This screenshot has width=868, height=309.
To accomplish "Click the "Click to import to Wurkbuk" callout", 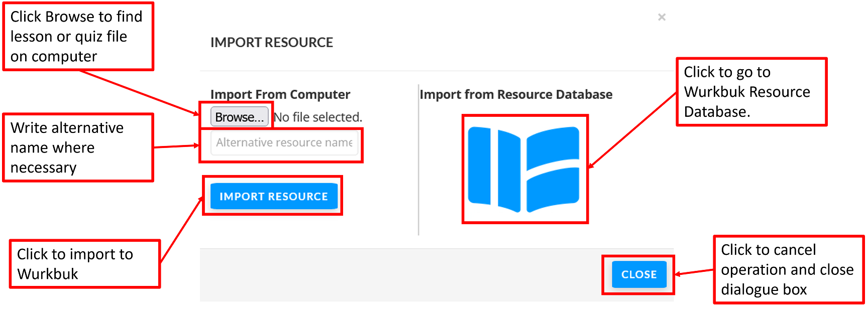I will coord(84,264).
